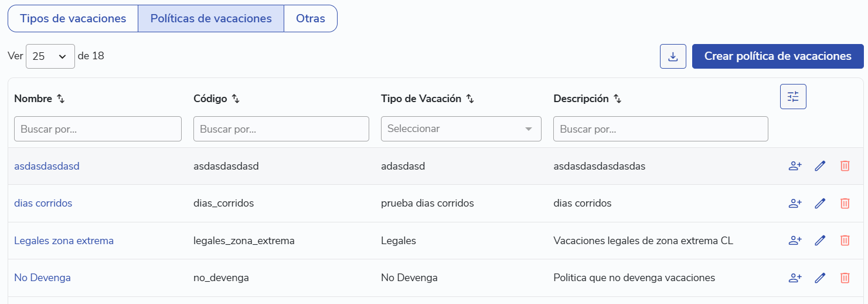The width and height of the screenshot is (868, 304).
Task: Switch to Tipos de vacaciones tab
Action: click(x=73, y=19)
